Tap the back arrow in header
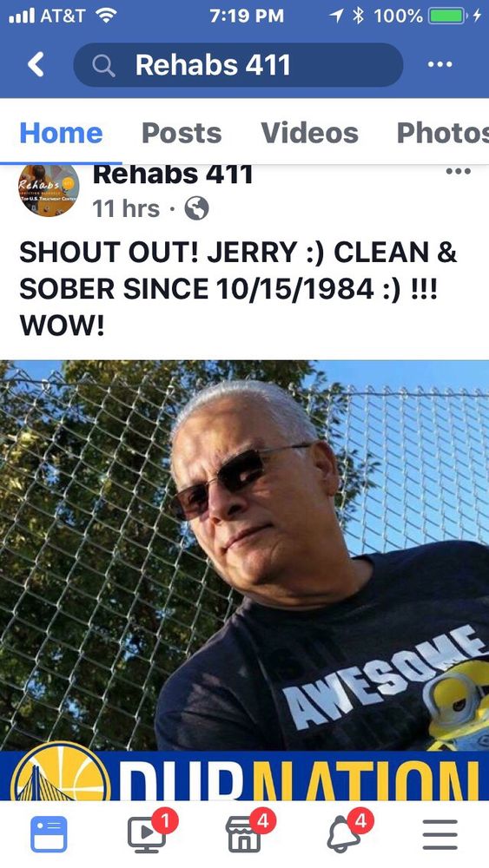489x868 pixels. point(36,65)
